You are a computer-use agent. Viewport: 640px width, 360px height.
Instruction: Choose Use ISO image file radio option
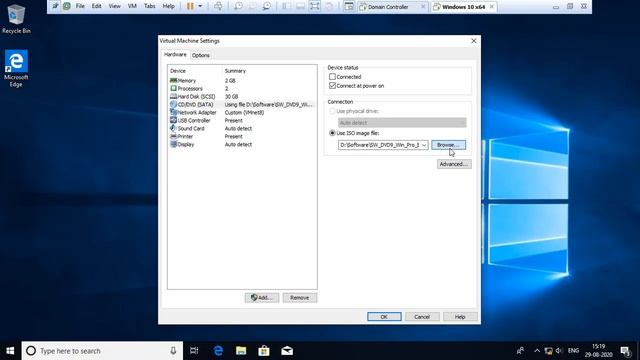(x=332, y=133)
